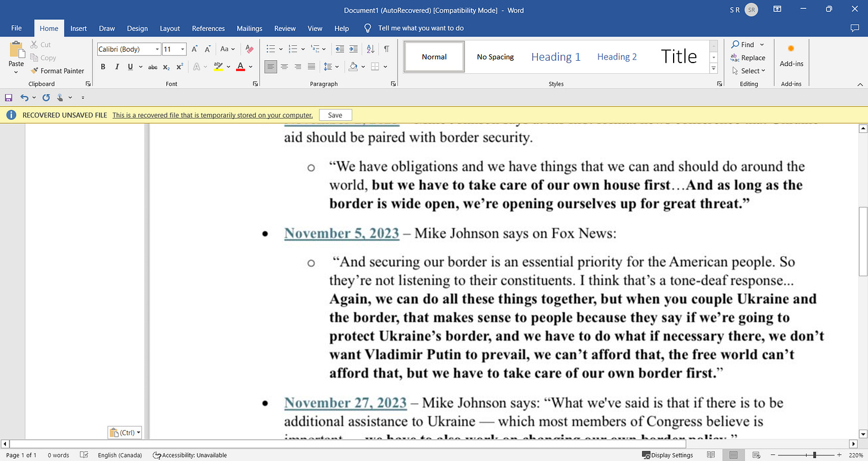Open the Change Case Aa dropdown
Screen dimensions: 868x461
(x=228, y=49)
